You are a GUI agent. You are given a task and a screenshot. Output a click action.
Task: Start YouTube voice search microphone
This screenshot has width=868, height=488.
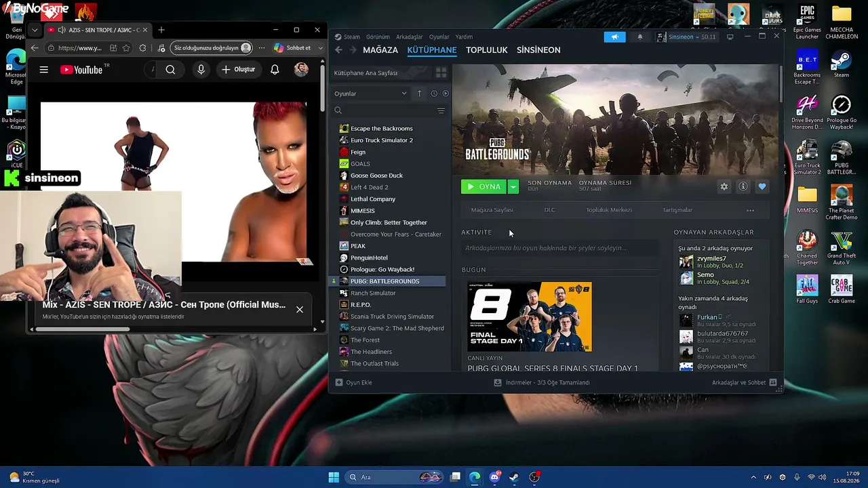click(x=201, y=69)
